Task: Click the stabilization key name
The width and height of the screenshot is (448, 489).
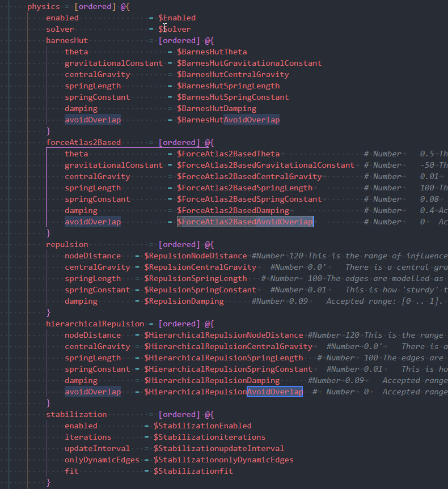Action: [76, 414]
